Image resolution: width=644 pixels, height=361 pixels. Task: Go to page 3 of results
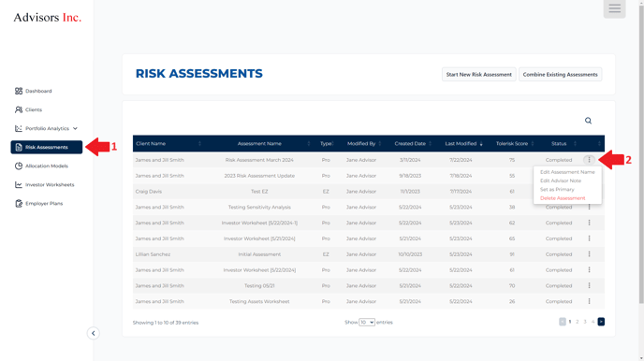585,322
